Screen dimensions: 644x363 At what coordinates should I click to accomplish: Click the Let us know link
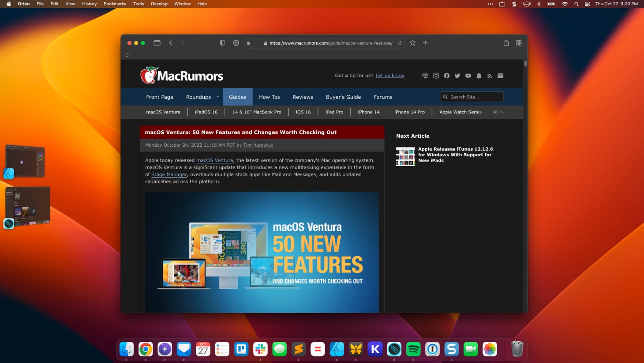(389, 76)
